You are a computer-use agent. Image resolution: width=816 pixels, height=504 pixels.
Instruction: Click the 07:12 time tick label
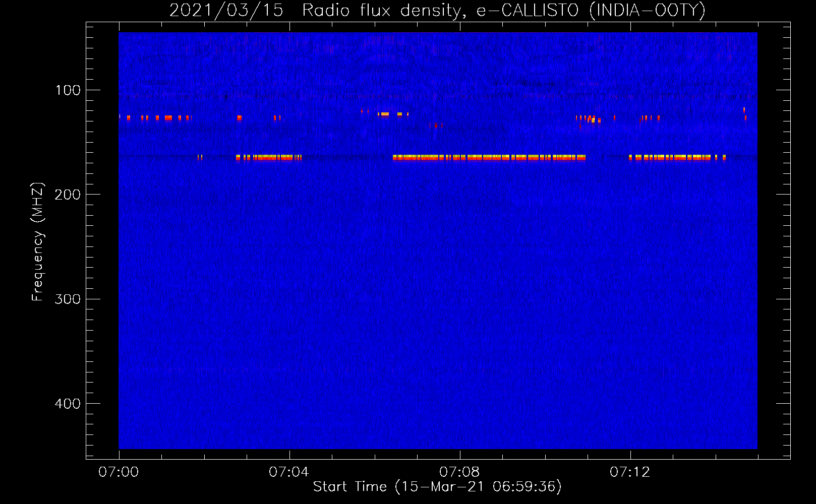pos(630,472)
